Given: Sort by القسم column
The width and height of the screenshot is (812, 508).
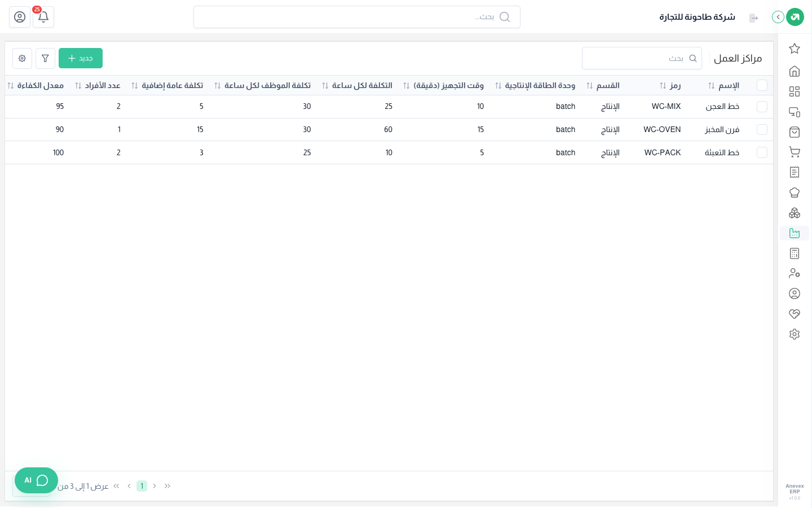Looking at the screenshot, I should 603,86.
